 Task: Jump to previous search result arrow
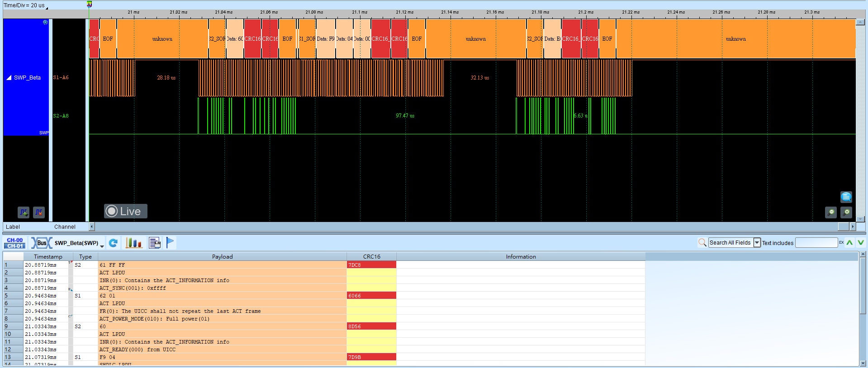coord(850,243)
